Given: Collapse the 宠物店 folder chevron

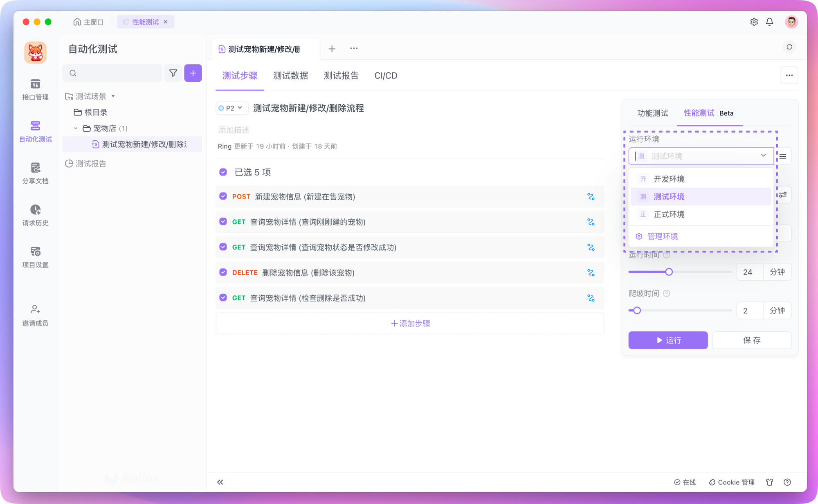Looking at the screenshot, I should coord(76,128).
